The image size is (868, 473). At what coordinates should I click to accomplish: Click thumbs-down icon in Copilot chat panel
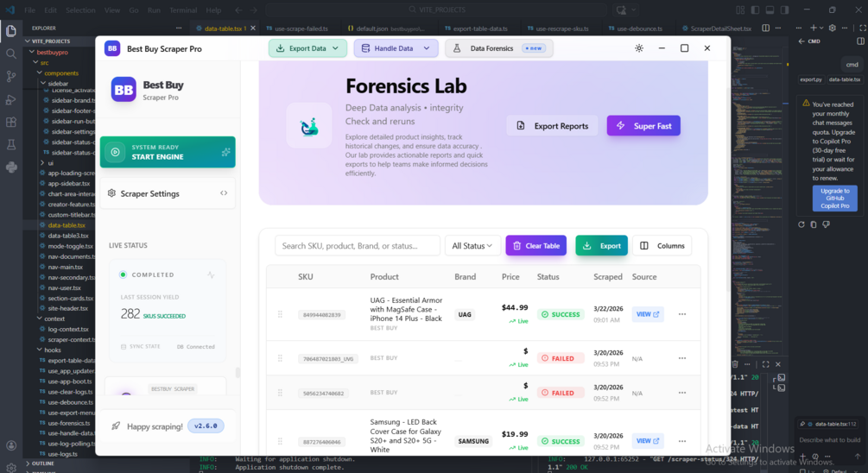click(826, 224)
